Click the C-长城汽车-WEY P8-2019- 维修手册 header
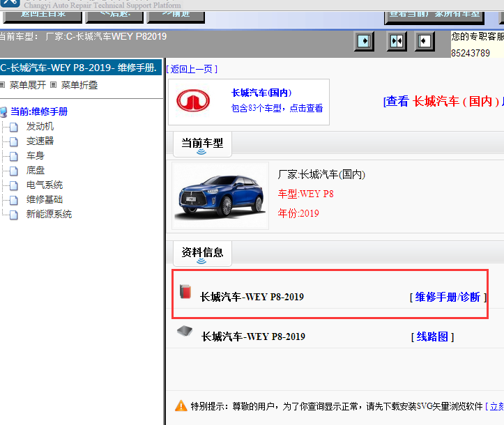Screen dimensions: 504x425 81,68
